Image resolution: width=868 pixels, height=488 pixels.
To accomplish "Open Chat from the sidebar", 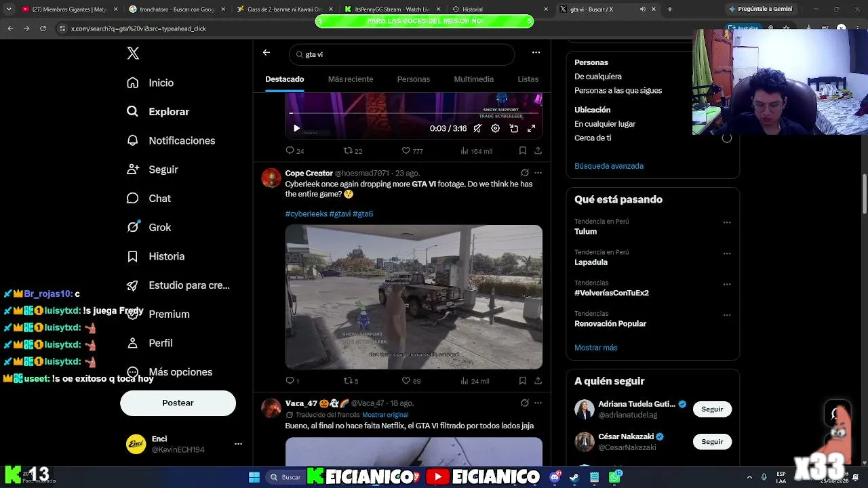I will [x=149, y=199].
